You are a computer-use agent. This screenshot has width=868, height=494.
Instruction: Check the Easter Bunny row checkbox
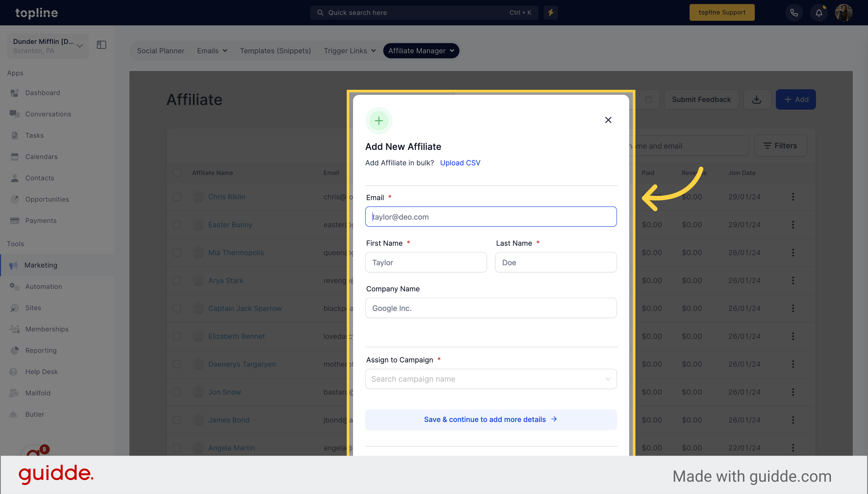177,225
